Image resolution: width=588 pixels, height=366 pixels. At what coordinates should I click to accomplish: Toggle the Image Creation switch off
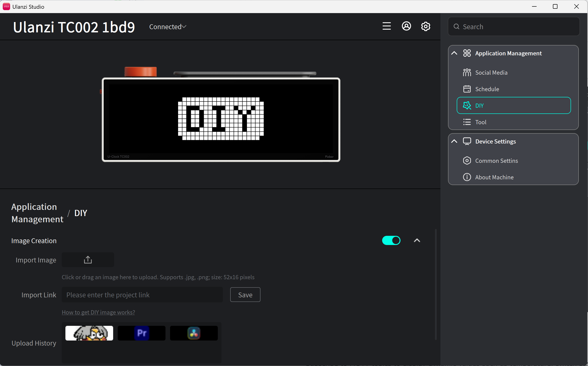[x=391, y=240]
